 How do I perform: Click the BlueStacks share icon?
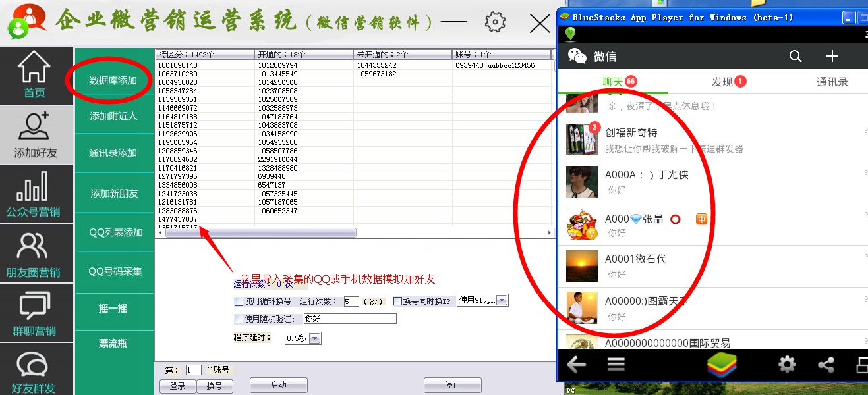826,364
